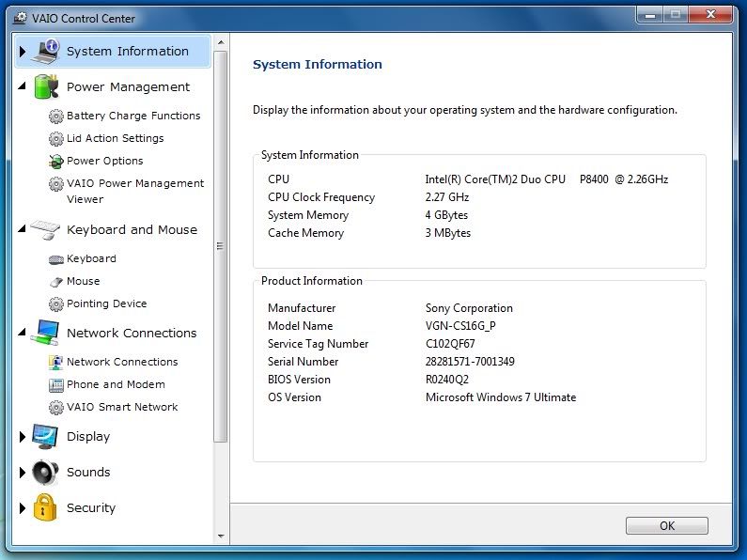Click the Pointing Device gear icon
This screenshot has width=747, height=560.
pos(55,303)
